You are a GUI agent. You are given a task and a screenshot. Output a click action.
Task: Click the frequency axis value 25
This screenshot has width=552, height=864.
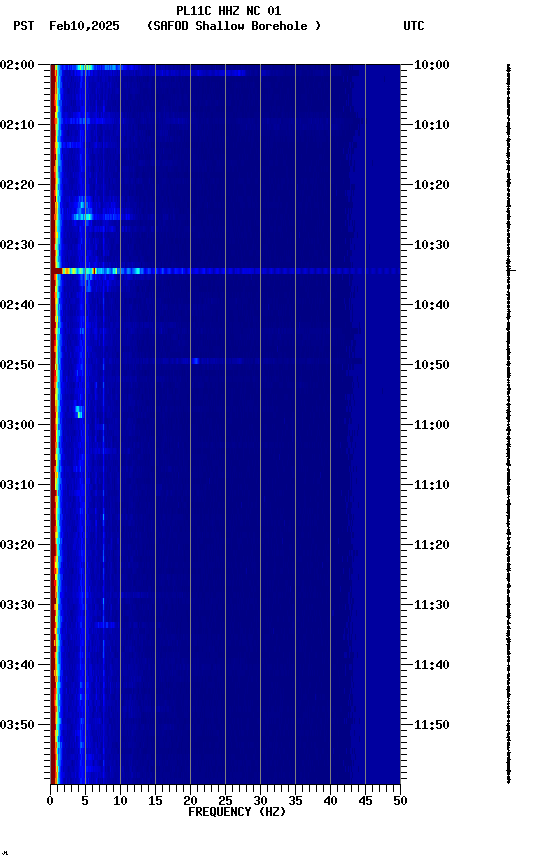click(x=225, y=801)
